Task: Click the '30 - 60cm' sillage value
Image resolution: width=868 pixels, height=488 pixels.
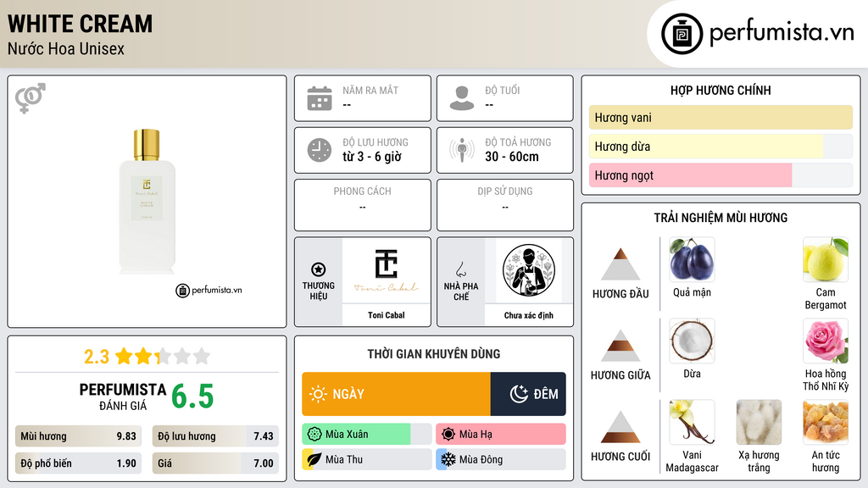Action: pyautogui.click(x=512, y=157)
